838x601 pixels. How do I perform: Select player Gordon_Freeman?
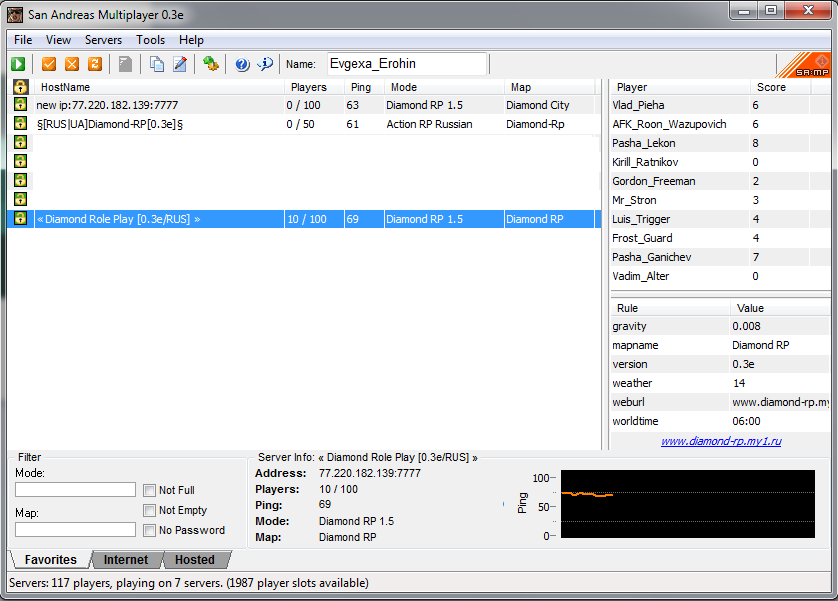click(720, 181)
